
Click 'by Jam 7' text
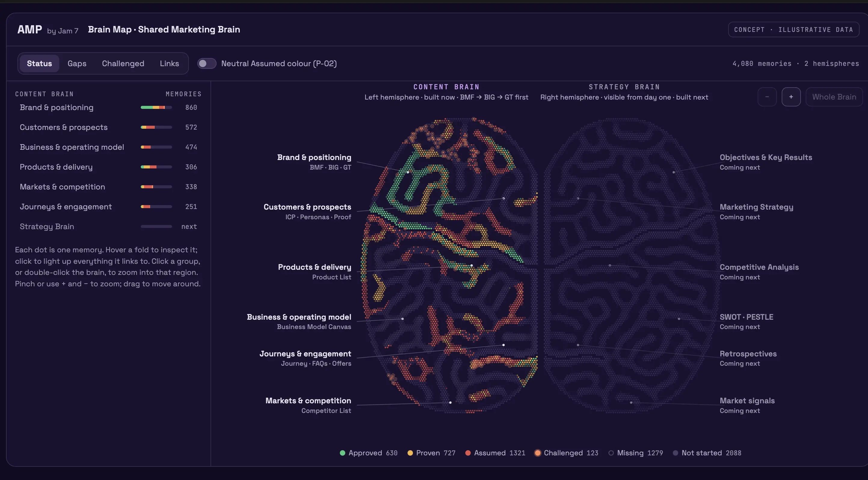63,31
